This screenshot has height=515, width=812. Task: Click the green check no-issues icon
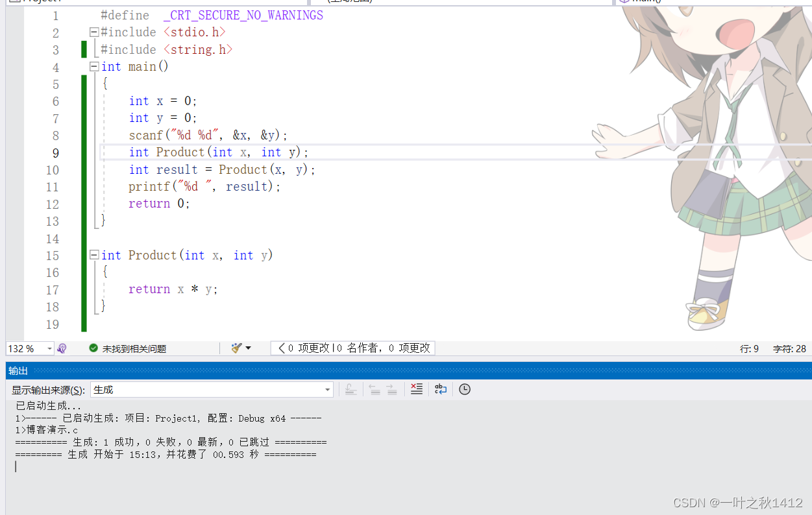93,348
